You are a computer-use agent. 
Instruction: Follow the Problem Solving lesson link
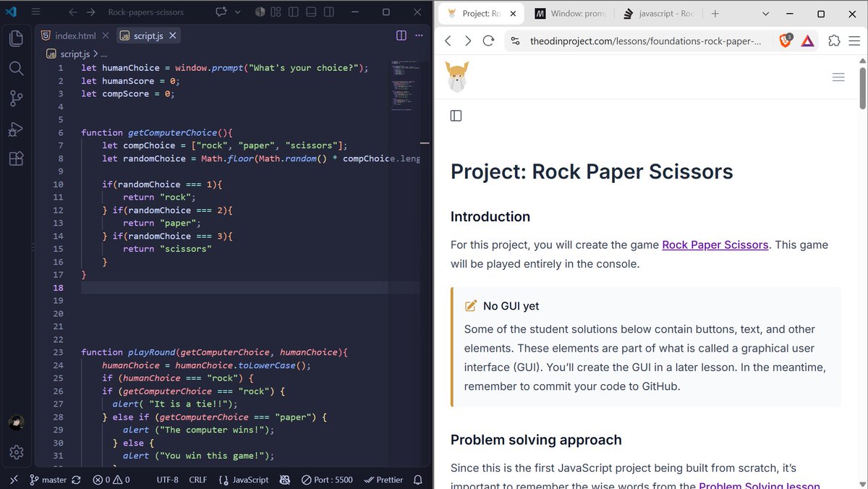point(759,486)
